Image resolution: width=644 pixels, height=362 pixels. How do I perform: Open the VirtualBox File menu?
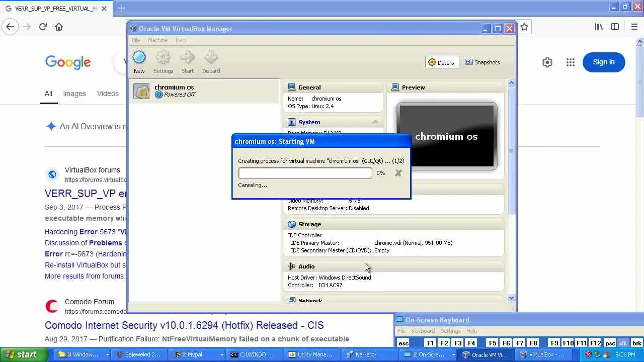coord(136,40)
